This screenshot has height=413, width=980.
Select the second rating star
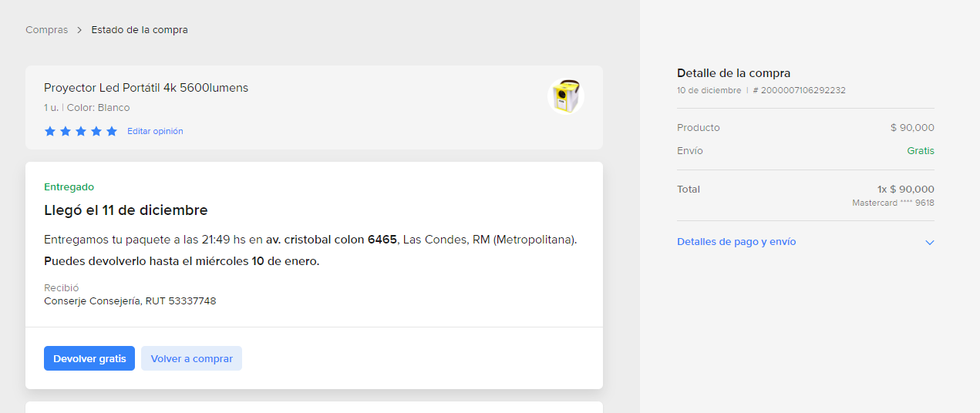pyautogui.click(x=66, y=131)
